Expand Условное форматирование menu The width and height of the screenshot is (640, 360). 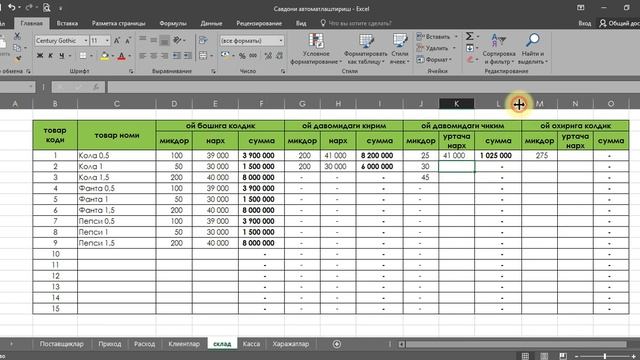[x=316, y=49]
